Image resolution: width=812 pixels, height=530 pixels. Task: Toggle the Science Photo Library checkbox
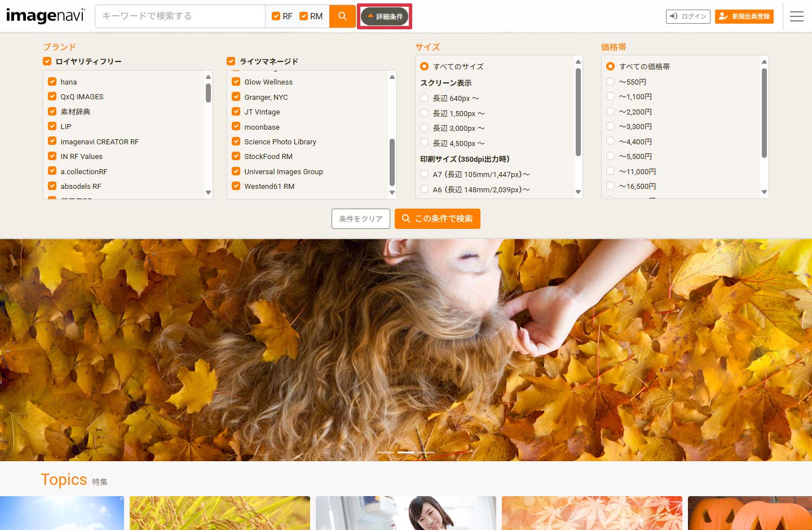tap(236, 142)
